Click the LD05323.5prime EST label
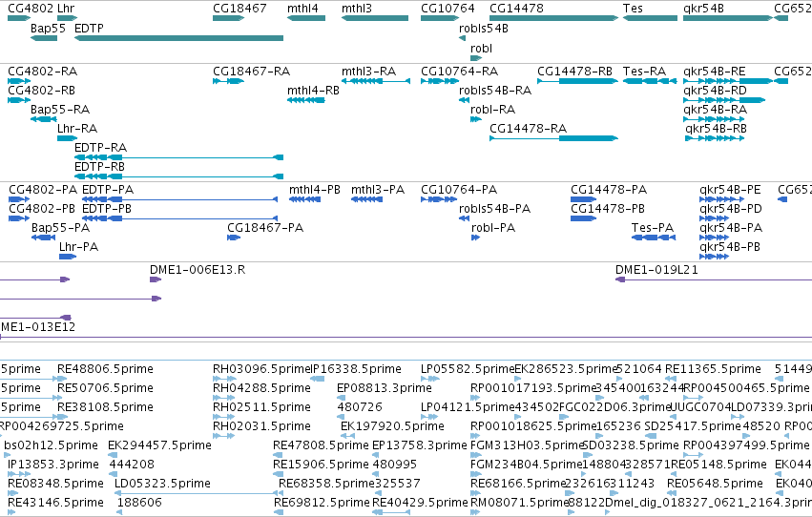812x517 pixels. pyautogui.click(x=162, y=484)
